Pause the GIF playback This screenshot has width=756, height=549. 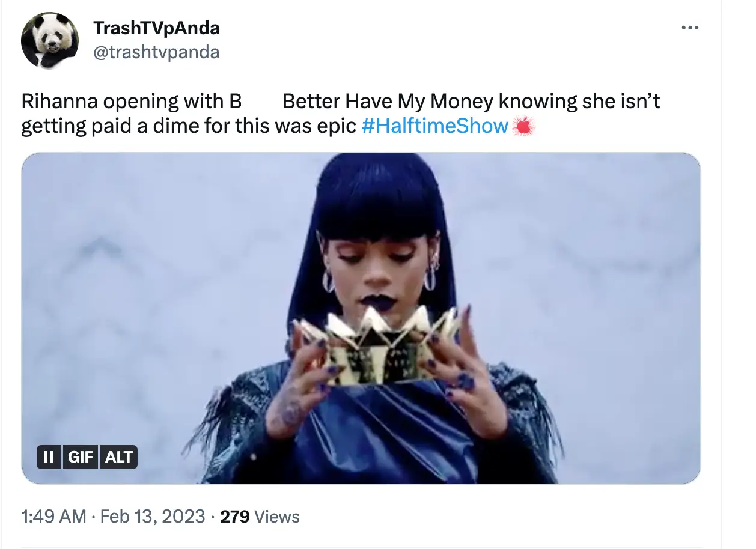pos(49,457)
